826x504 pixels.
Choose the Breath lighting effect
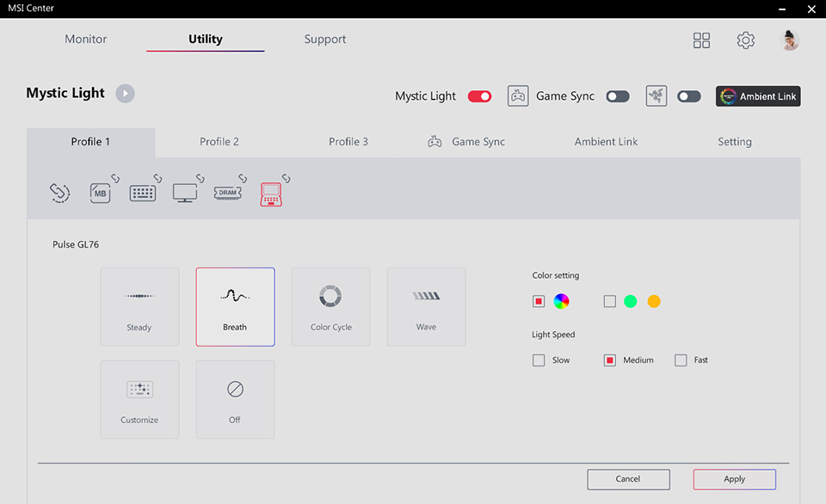[236, 307]
